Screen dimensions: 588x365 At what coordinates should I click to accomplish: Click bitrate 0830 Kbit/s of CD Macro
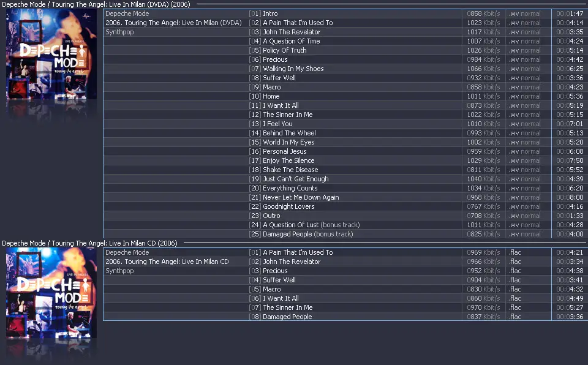(483, 289)
